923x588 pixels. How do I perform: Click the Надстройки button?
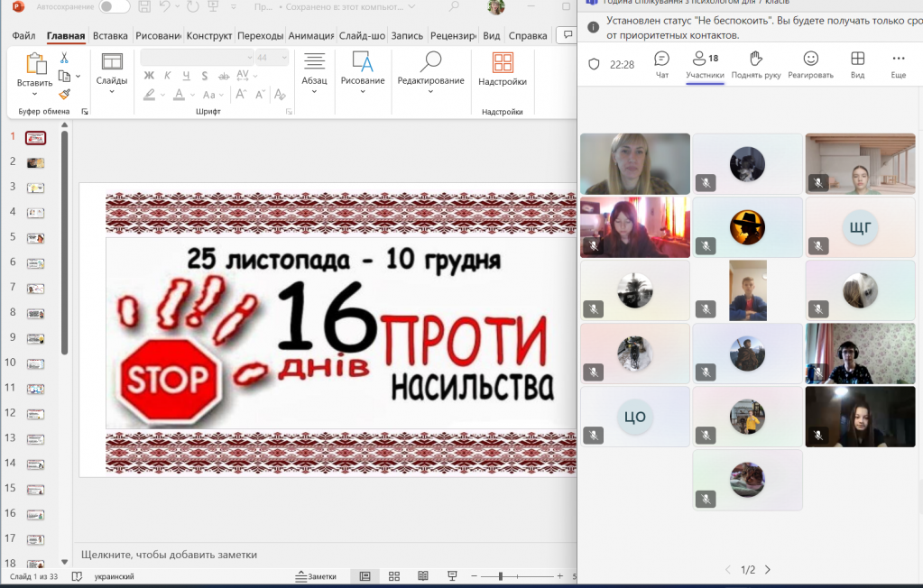[x=502, y=72]
